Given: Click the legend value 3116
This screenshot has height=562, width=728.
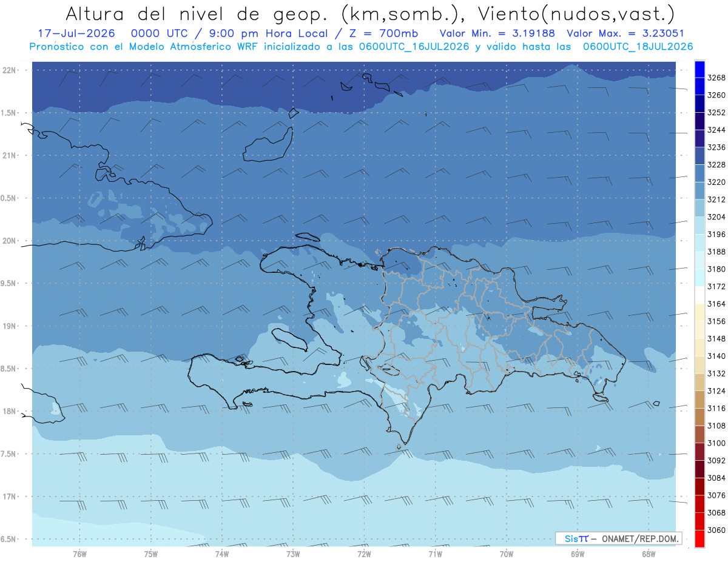Looking at the screenshot, I should coord(716,408).
